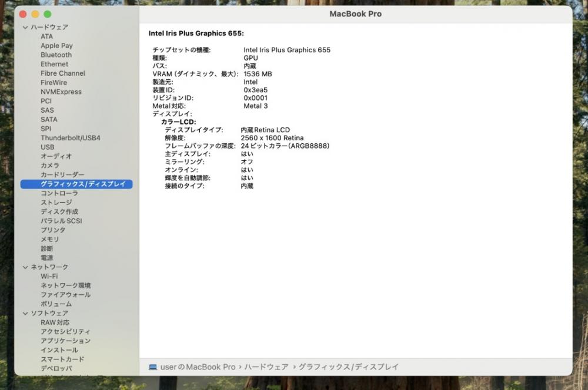Select SPI in the sidebar
Image resolution: width=588 pixels, height=390 pixels.
pos(46,129)
